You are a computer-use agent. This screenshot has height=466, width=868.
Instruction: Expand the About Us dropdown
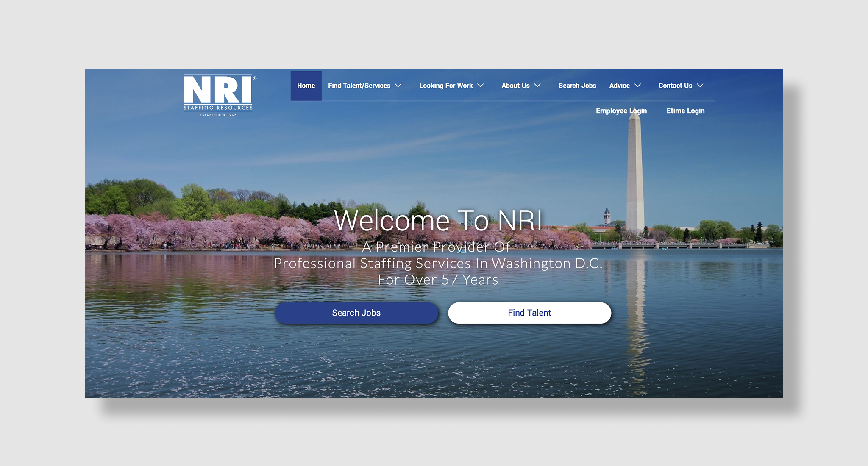[x=515, y=86]
